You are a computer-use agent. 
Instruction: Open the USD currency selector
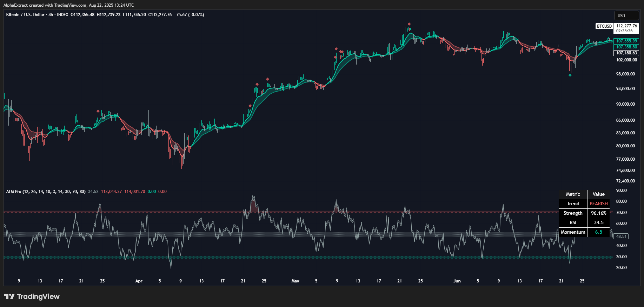[626, 16]
